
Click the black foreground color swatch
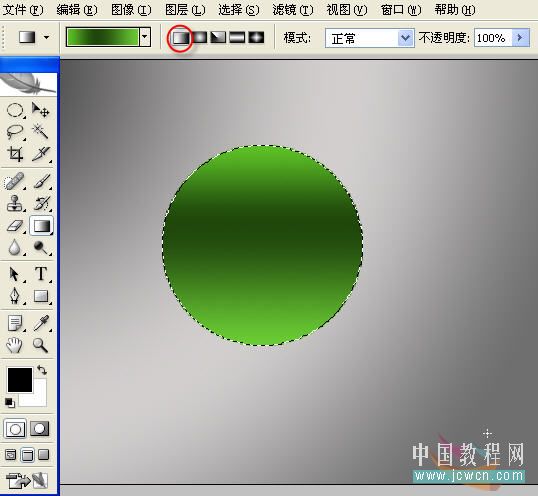pyautogui.click(x=20, y=380)
